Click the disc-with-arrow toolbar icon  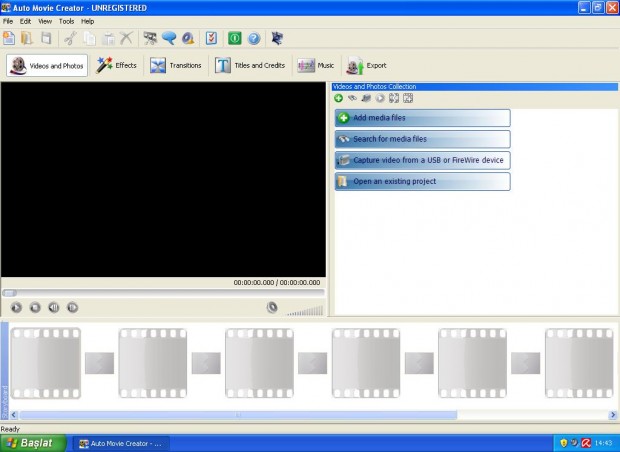click(x=188, y=38)
